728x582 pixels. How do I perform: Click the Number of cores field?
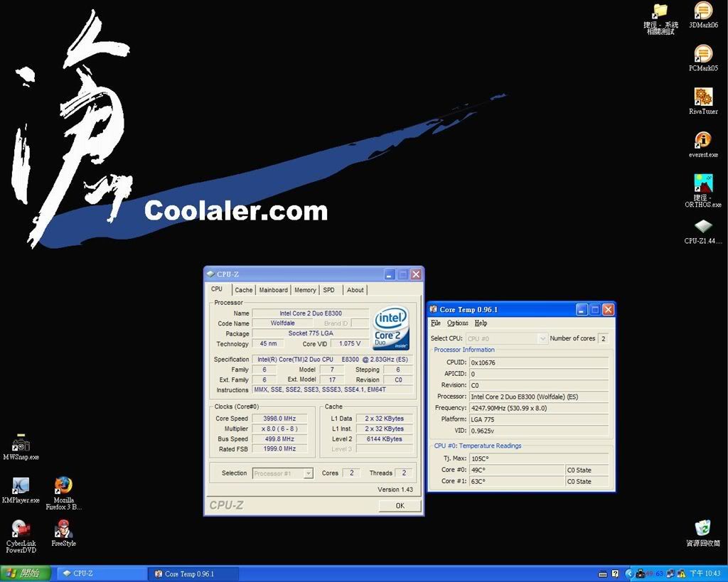tap(603, 339)
